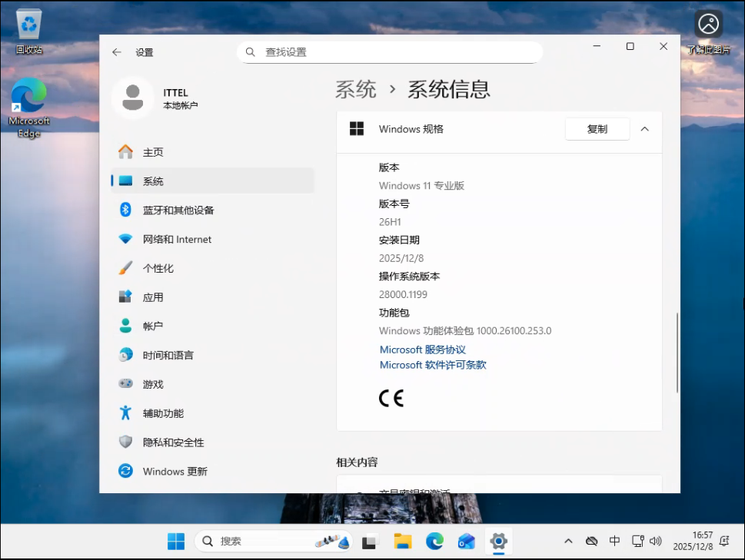Open the Personalization settings page
The height and width of the screenshot is (560, 745).
point(158,268)
